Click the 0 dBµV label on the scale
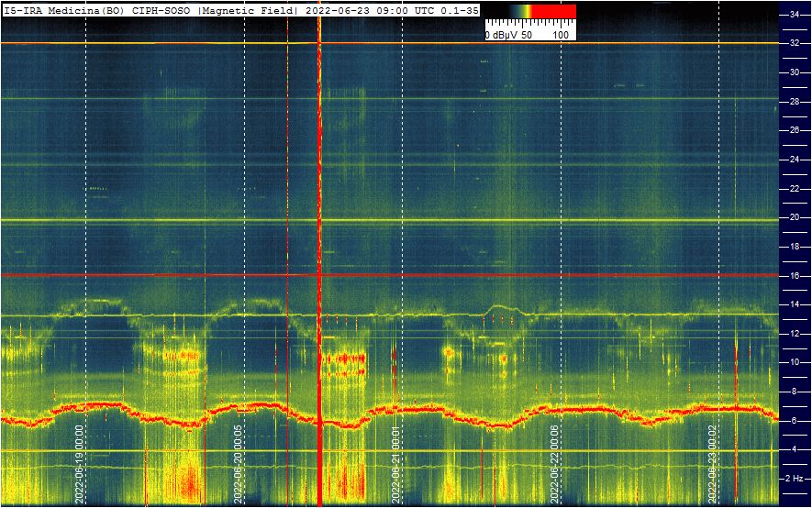 click(502, 34)
